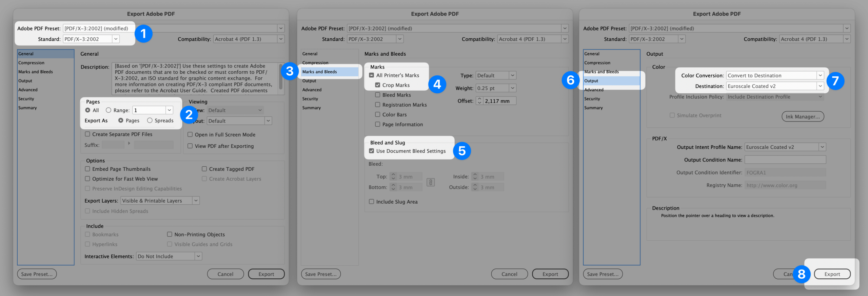
Task: Select the Spreads radio button
Action: coord(150,121)
